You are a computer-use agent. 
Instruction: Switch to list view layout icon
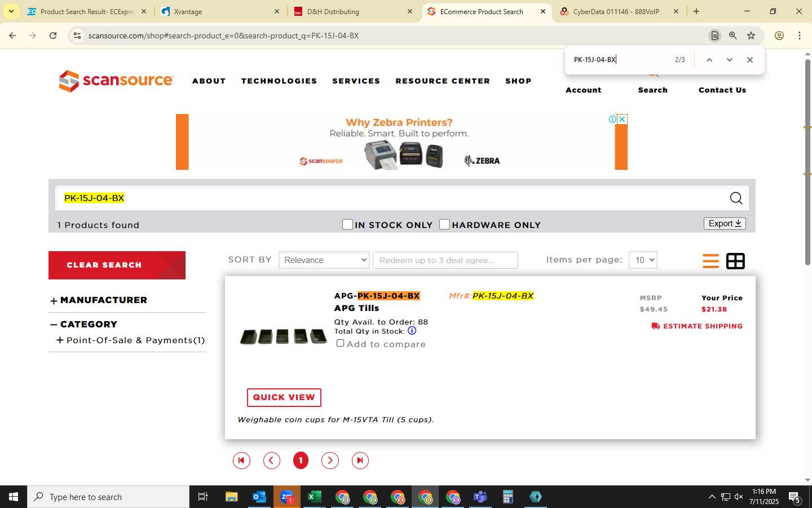(x=710, y=261)
